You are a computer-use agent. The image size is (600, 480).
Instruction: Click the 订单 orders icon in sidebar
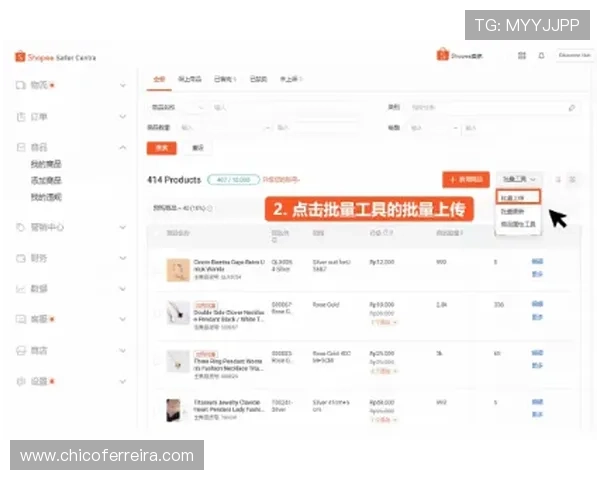tap(21, 116)
